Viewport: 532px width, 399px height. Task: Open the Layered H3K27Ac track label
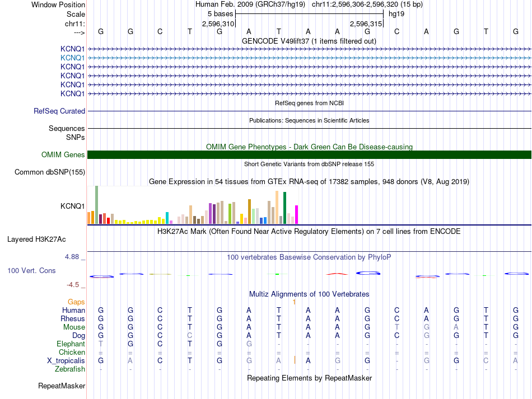(36, 239)
